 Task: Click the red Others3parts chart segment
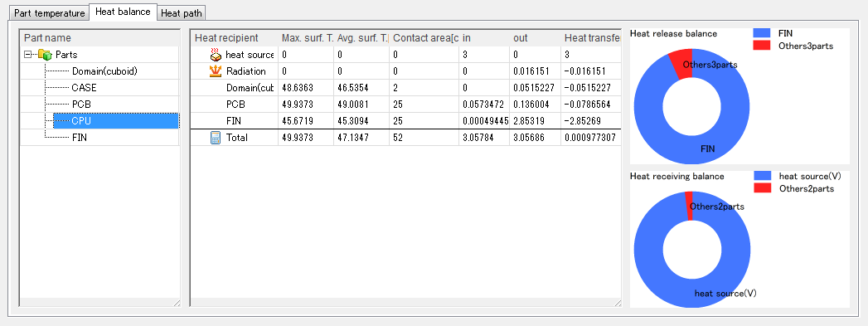pos(682,64)
